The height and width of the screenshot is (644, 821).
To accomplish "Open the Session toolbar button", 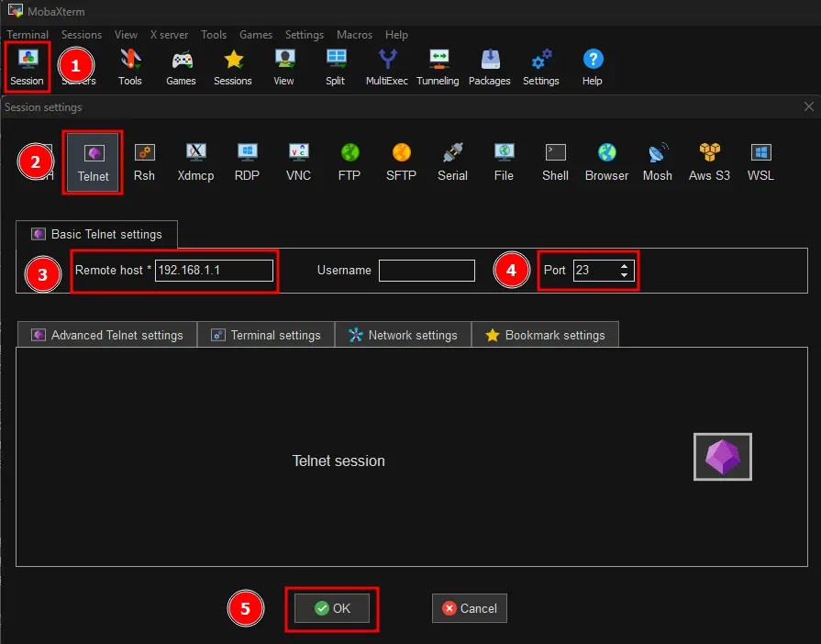I will point(28,67).
